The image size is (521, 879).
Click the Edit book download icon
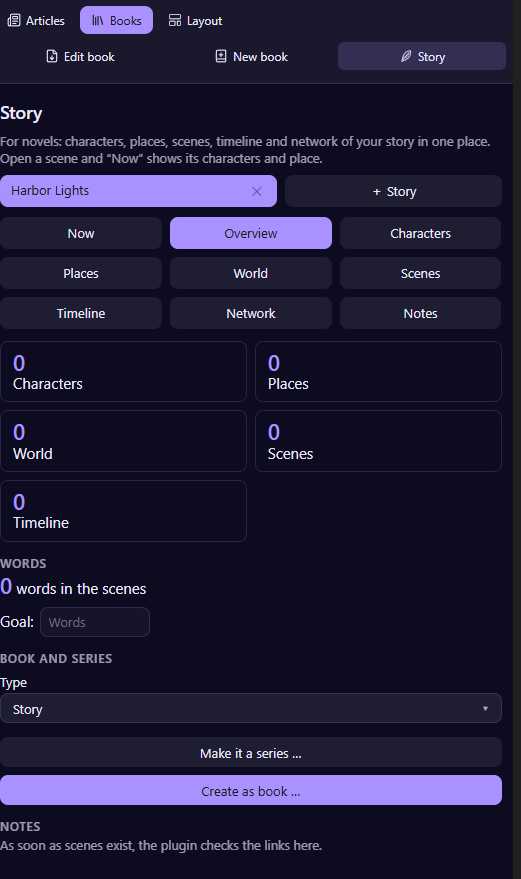[52, 57]
